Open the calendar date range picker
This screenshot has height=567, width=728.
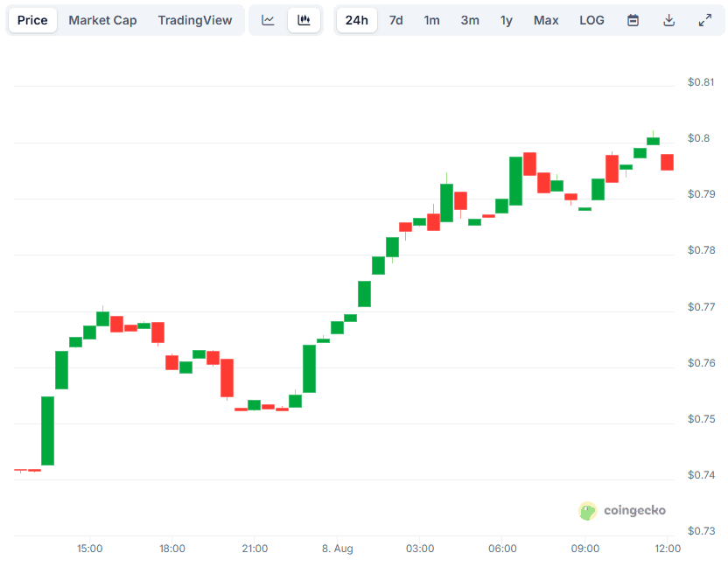tap(633, 20)
